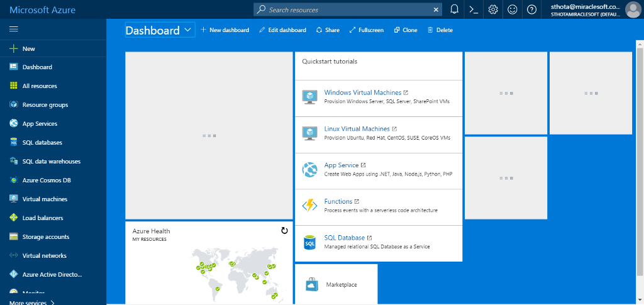The image size is (644, 305).
Task: Open the settings gear icon
Action: point(493,9)
